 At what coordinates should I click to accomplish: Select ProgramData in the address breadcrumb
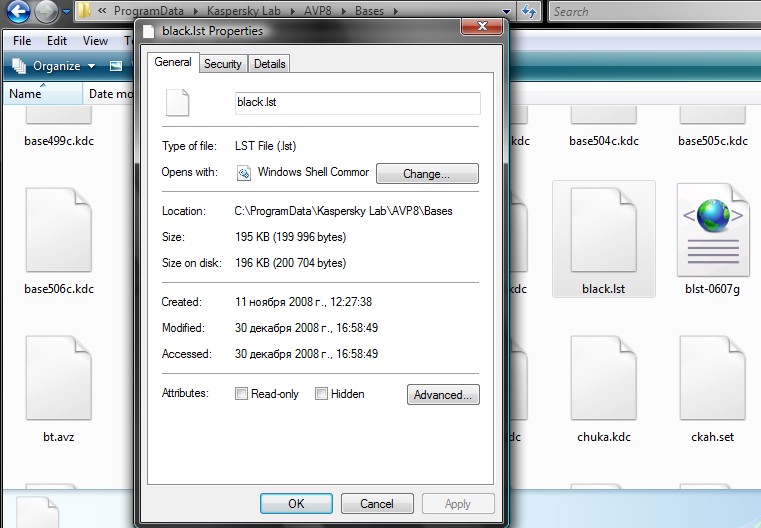pos(149,11)
